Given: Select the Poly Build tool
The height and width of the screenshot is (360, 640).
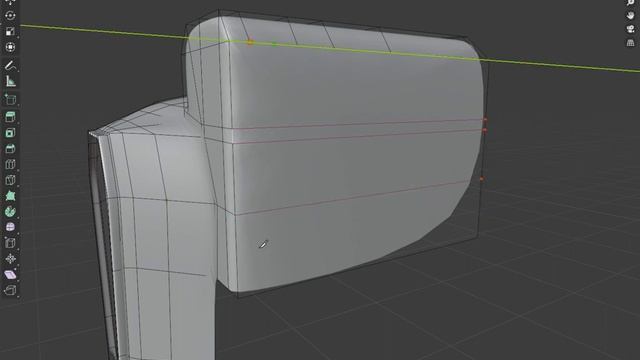Looking at the screenshot, I should [10, 196].
